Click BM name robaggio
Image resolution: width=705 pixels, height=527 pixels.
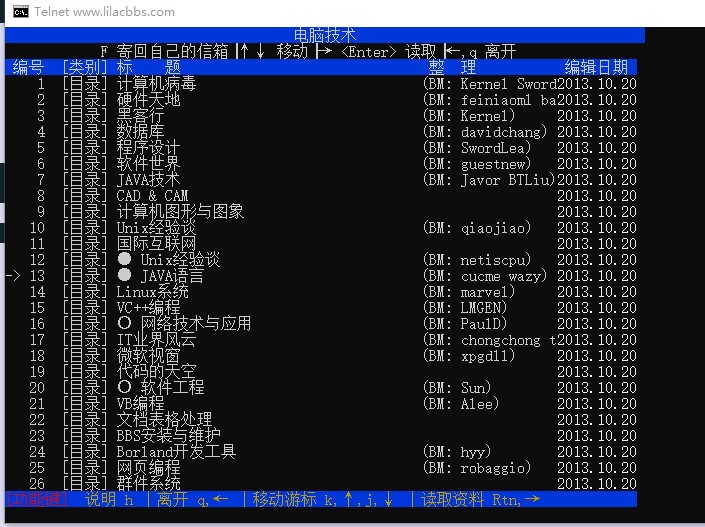pyautogui.click(x=492, y=468)
